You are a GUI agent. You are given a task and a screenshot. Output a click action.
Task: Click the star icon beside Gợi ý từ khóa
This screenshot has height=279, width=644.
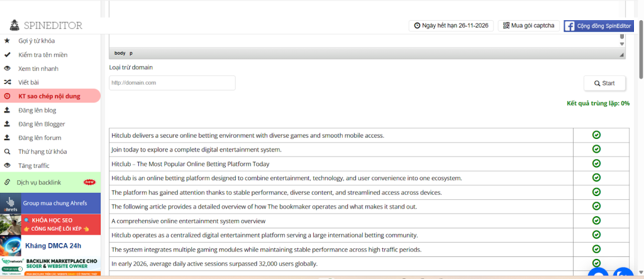tap(7, 41)
